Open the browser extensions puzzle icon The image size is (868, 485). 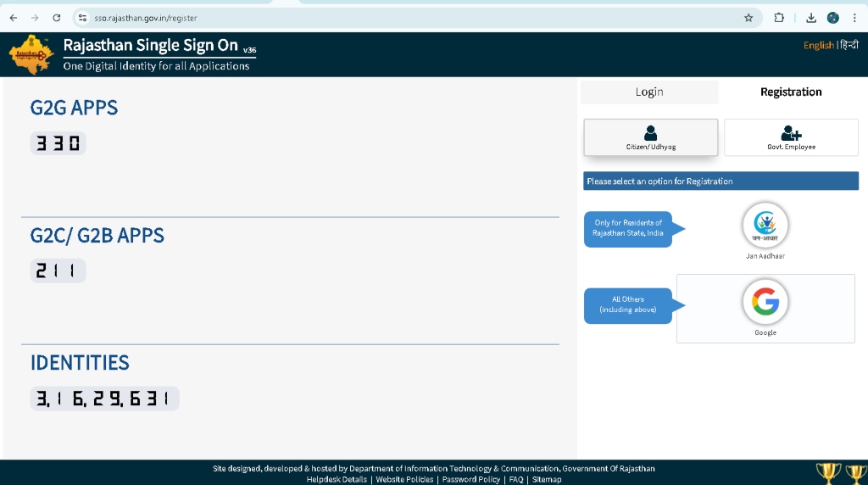779,18
